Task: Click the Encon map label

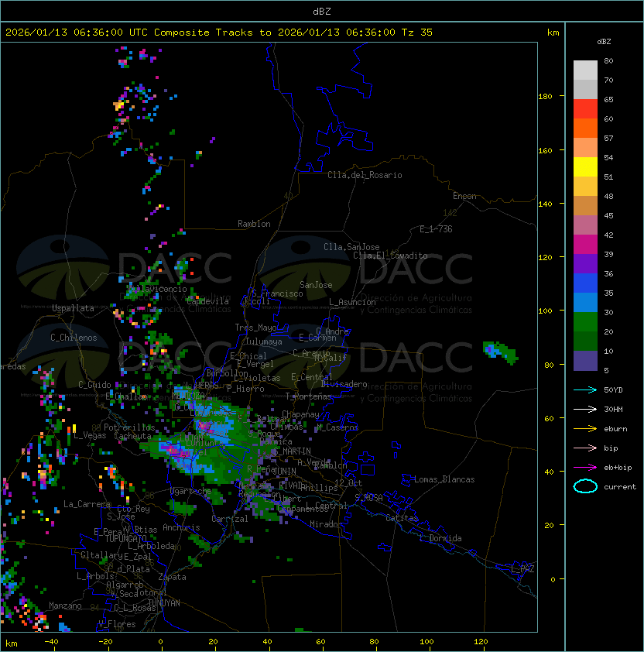Action: pos(464,196)
